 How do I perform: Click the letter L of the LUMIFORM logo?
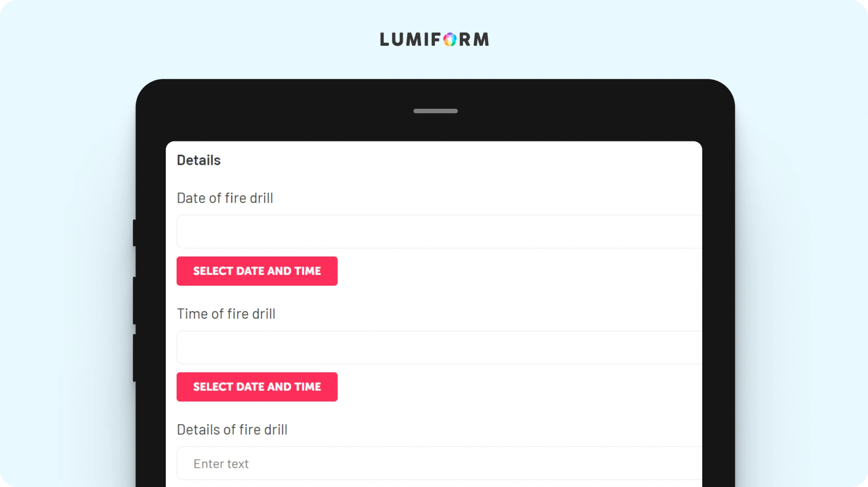[384, 39]
